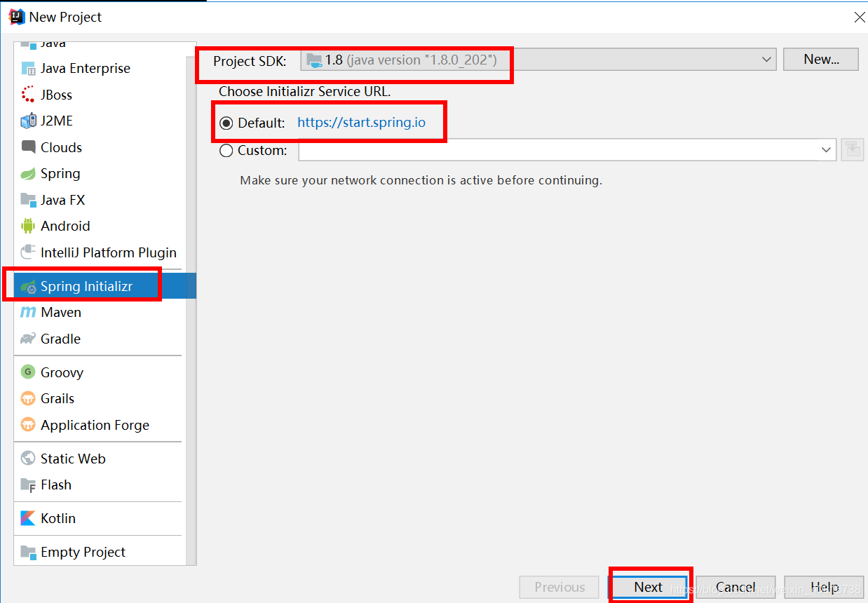Click the JBoss red dots icon

click(x=28, y=95)
